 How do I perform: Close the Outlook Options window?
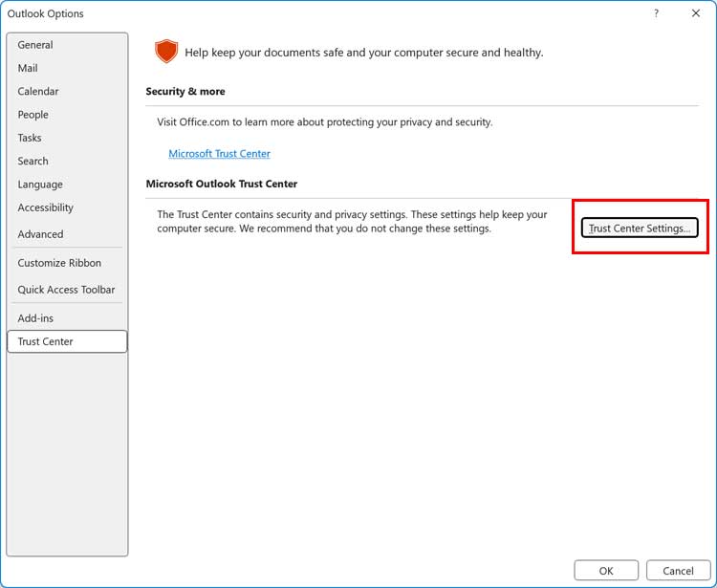(696, 13)
